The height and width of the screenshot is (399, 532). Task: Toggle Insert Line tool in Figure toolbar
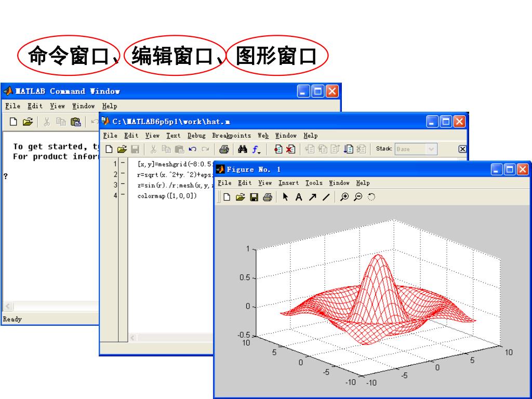pos(326,197)
